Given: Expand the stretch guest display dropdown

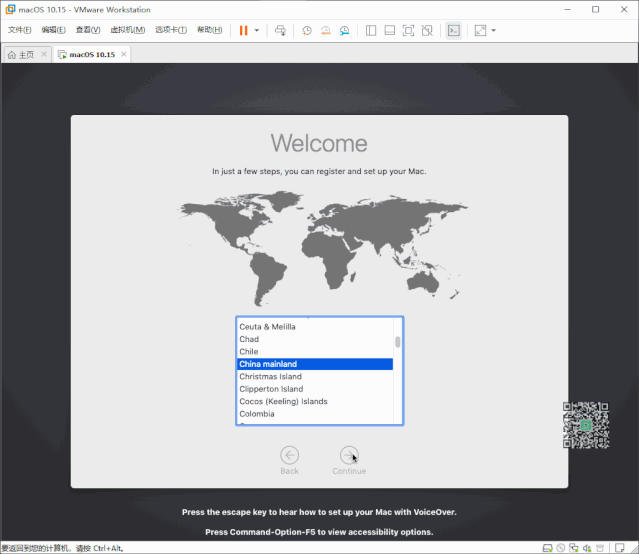Looking at the screenshot, I should [x=493, y=30].
